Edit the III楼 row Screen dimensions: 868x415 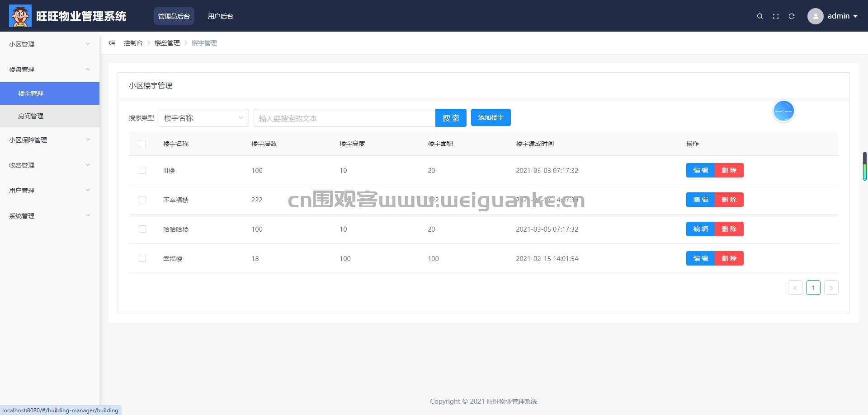(x=701, y=170)
